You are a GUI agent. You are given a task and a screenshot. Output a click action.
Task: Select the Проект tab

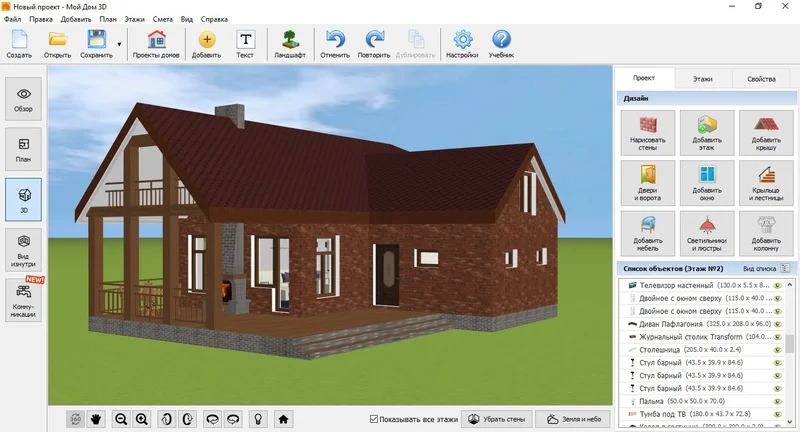644,78
